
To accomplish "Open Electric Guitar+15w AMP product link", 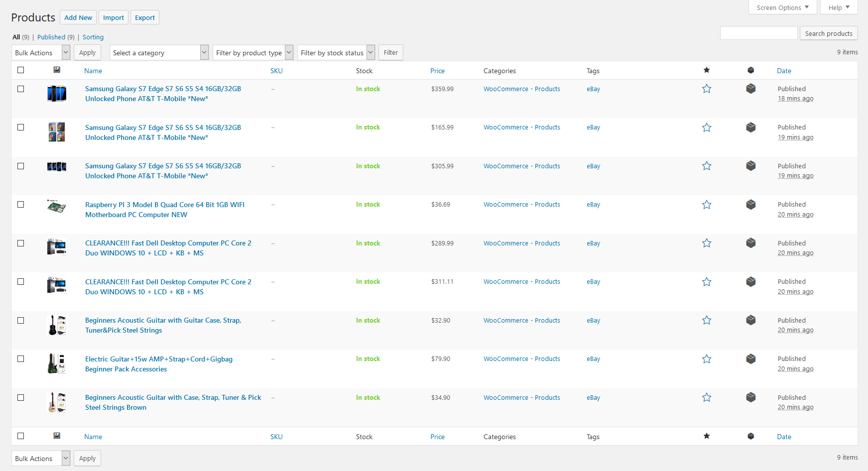I will pos(159,364).
